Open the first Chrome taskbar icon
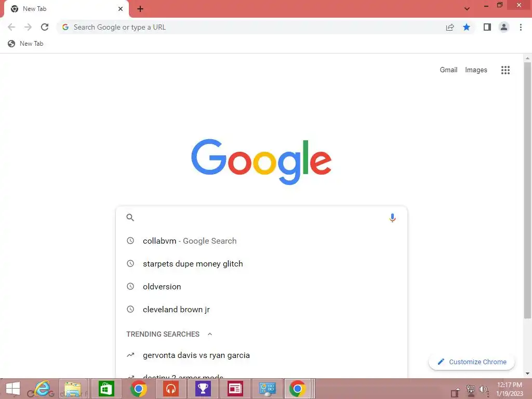This screenshot has width=532, height=399. pyautogui.click(x=138, y=389)
